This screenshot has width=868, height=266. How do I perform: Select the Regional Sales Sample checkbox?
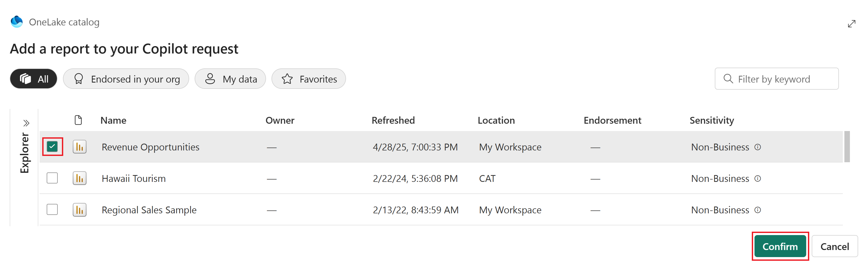52,209
